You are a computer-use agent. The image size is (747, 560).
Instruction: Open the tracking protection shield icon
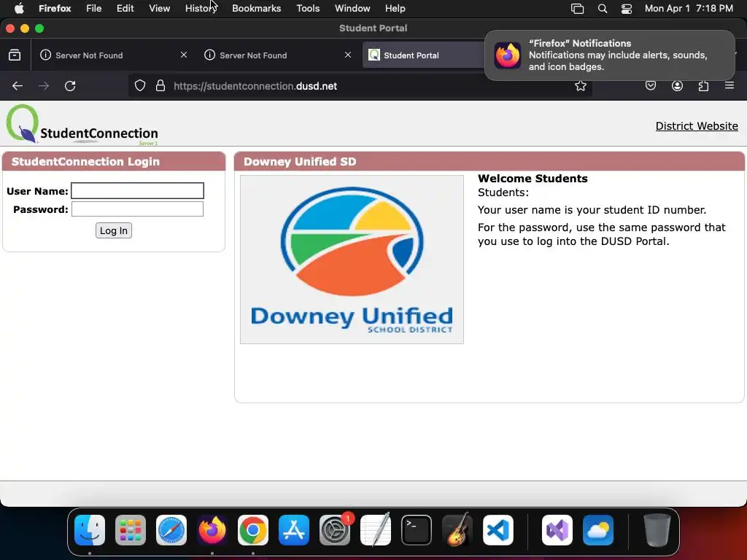coord(139,86)
